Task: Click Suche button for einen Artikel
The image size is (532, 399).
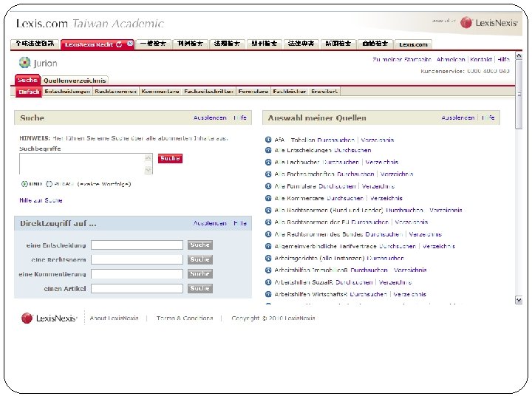Action: tap(200, 288)
